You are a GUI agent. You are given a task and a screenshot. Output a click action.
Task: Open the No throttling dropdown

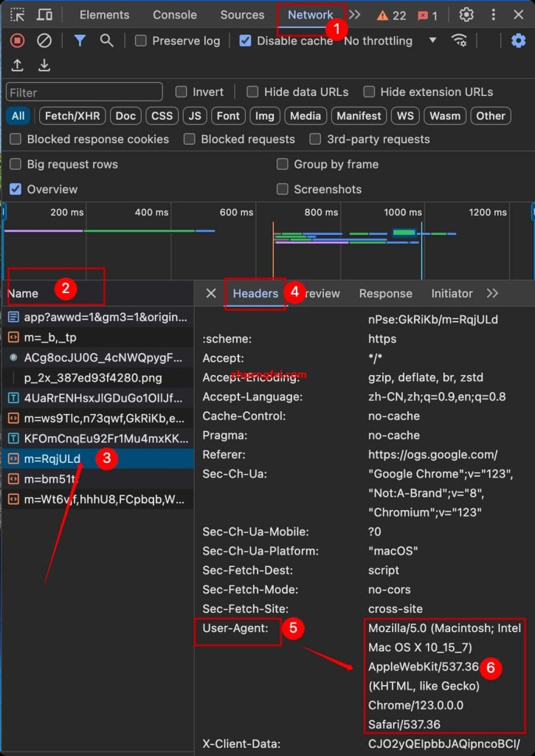(x=390, y=41)
